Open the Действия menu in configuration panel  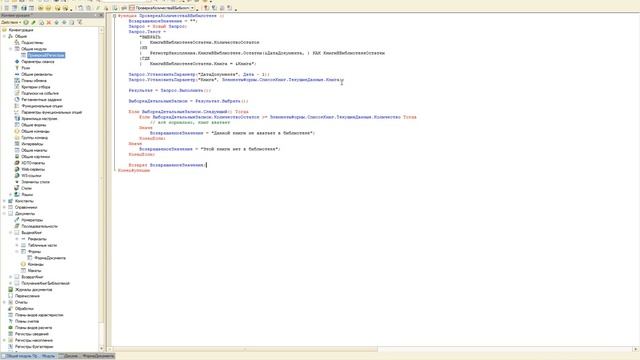[x=11, y=22]
